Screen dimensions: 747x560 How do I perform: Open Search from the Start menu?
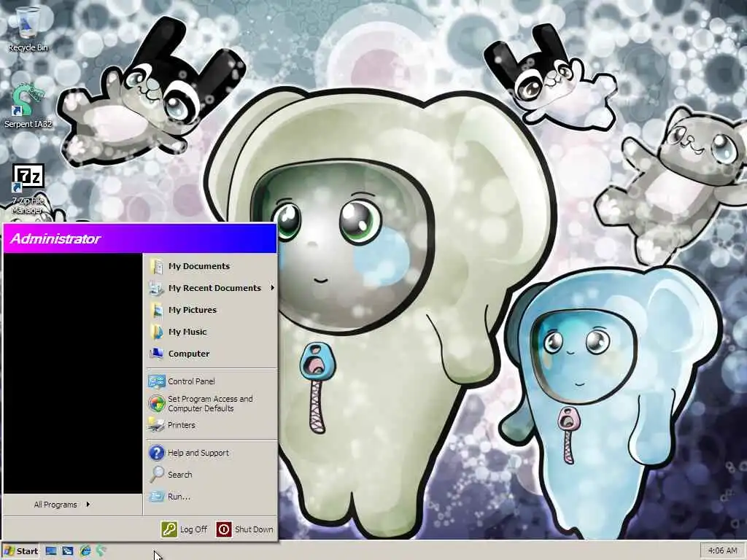coord(211,475)
